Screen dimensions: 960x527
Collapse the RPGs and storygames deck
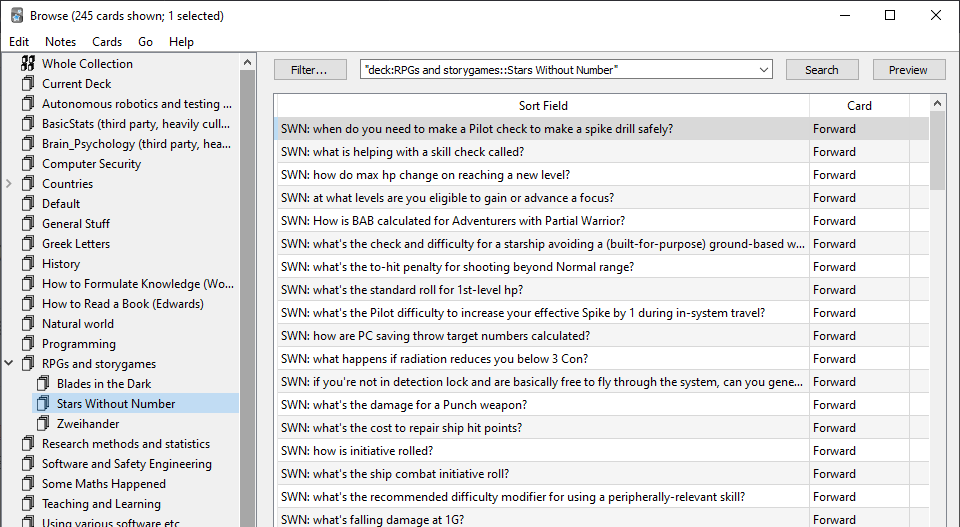9,364
